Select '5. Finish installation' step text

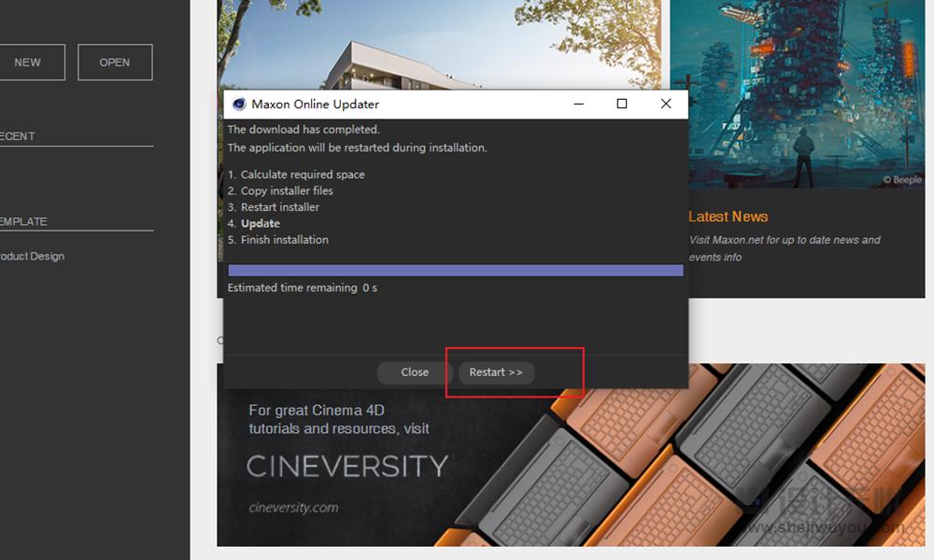(278, 240)
